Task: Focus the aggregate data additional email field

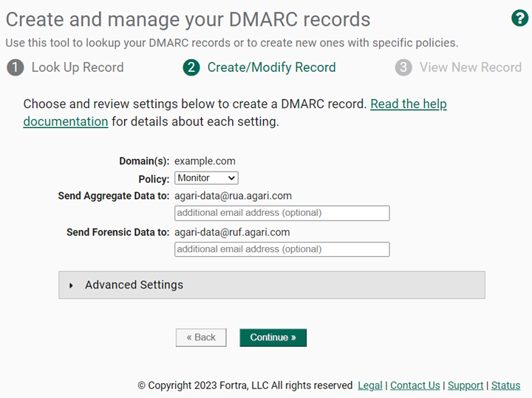Action: pyautogui.click(x=282, y=213)
